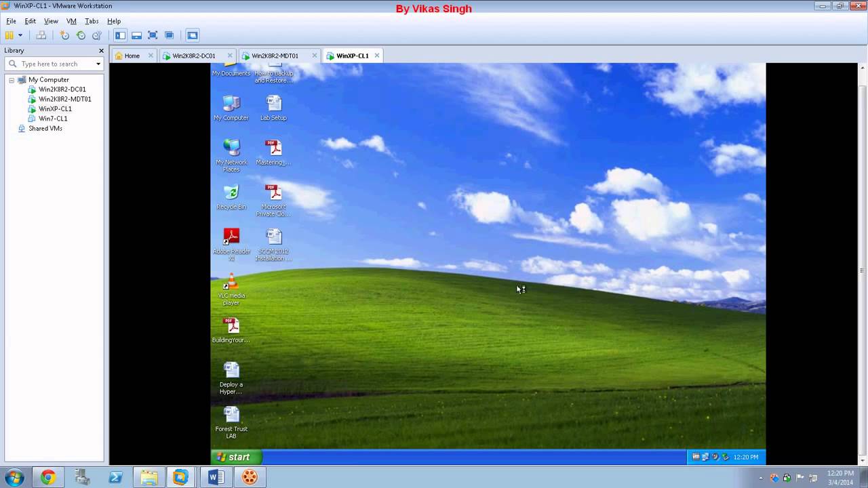868x488 pixels.
Task: Select My Computer in the Library tree
Action: click(x=48, y=80)
